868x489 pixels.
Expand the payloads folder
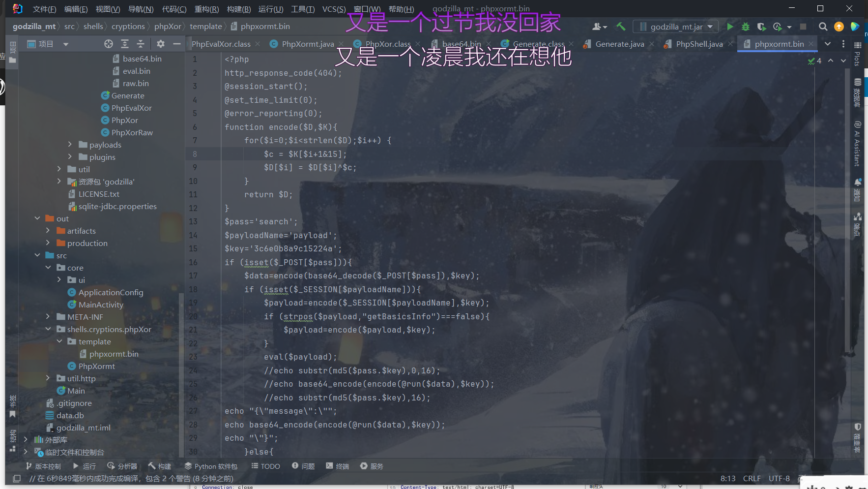click(70, 144)
